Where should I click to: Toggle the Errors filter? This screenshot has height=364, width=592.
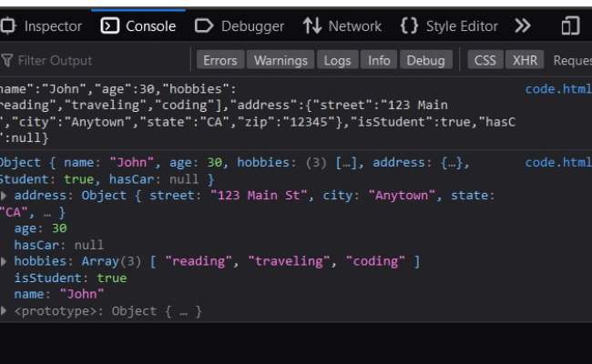pos(220,60)
